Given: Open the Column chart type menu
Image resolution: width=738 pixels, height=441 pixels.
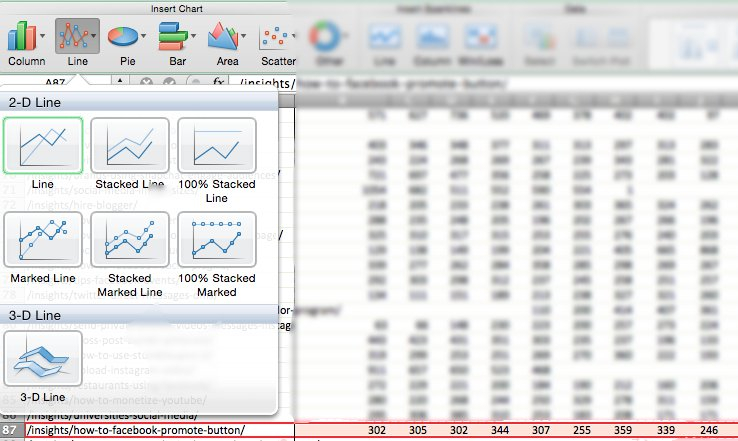Looking at the screenshot, I should 27,43.
